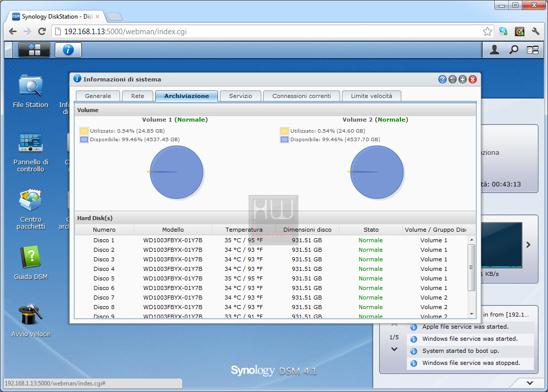Select the Disco 5 row label

point(104,278)
